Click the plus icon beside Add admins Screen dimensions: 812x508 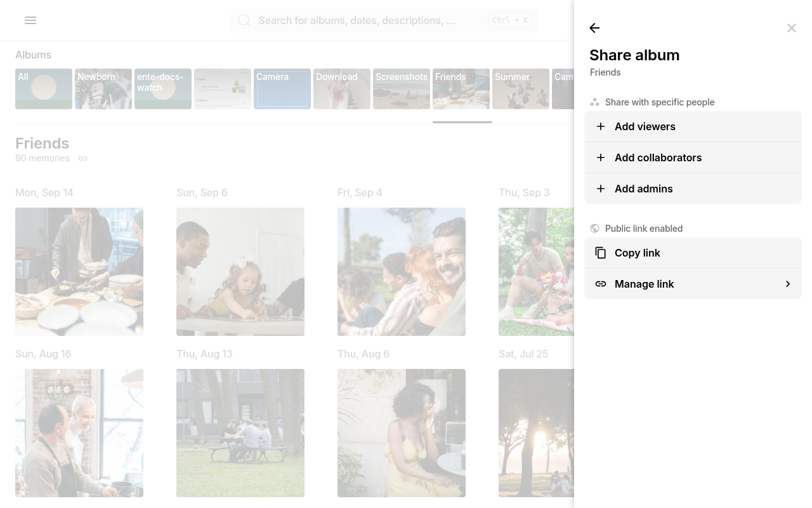click(601, 189)
